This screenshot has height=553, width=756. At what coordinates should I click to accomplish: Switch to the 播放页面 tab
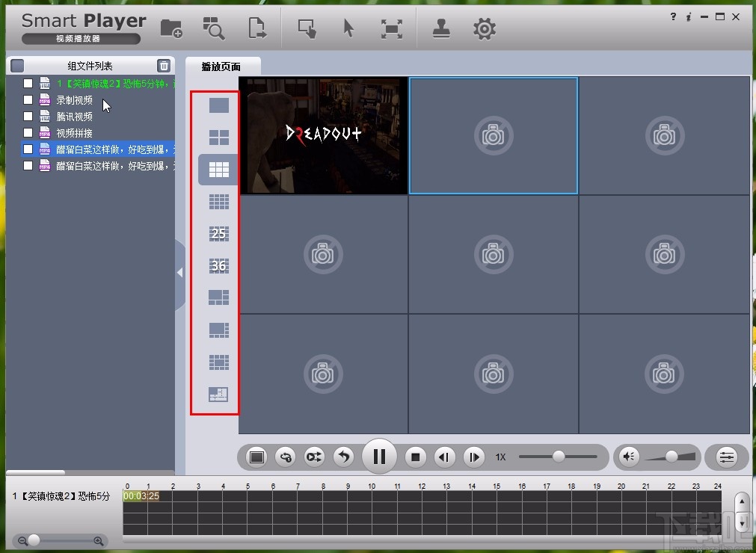click(221, 67)
